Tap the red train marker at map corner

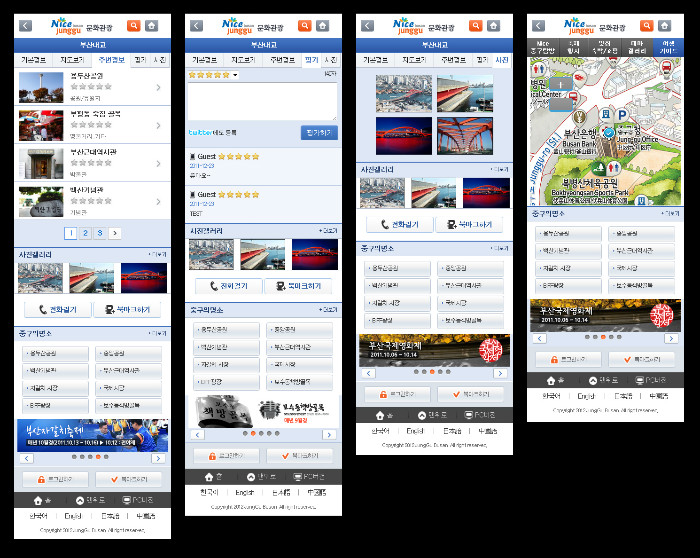pyautogui.click(x=667, y=67)
